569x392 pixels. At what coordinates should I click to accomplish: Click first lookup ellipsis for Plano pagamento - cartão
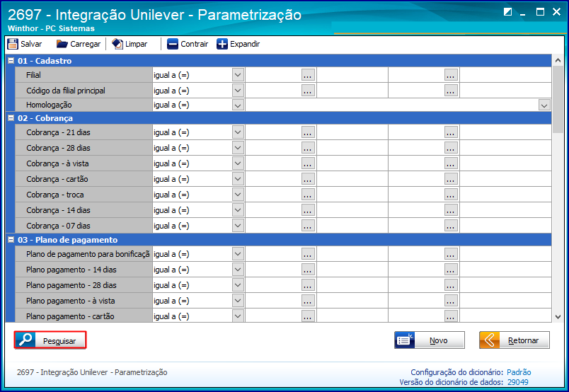(308, 316)
